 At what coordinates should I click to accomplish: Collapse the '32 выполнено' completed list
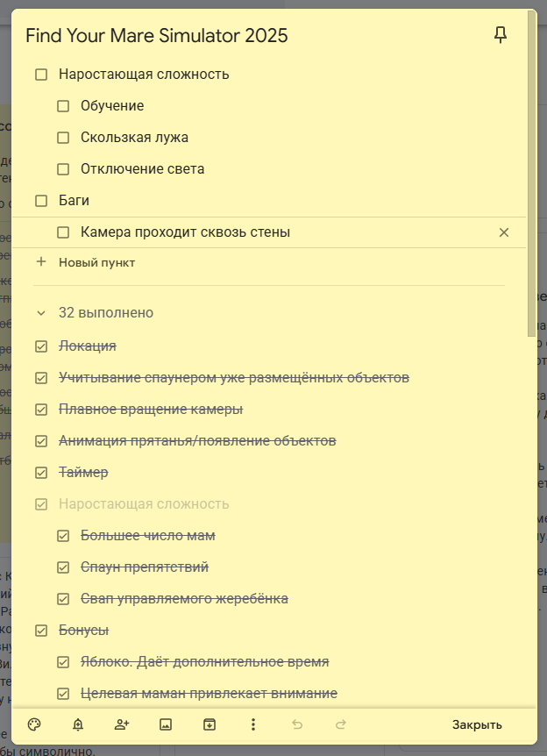41,312
